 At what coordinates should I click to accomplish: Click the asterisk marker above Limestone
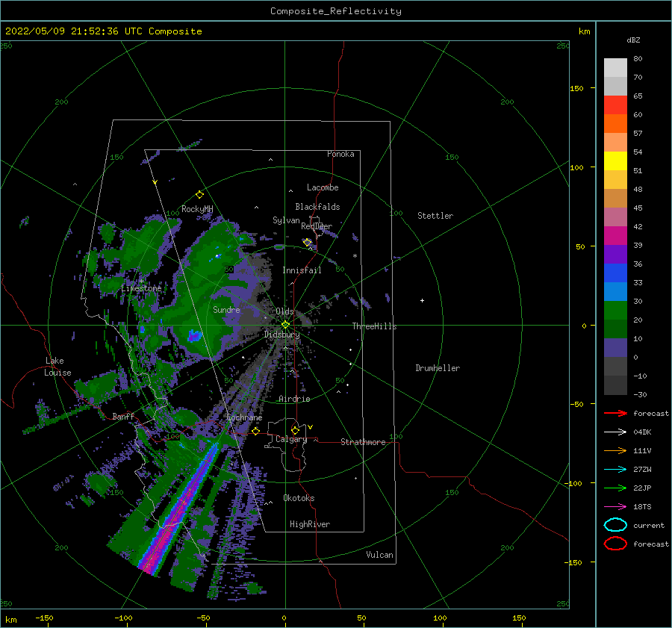pyautogui.click(x=141, y=282)
